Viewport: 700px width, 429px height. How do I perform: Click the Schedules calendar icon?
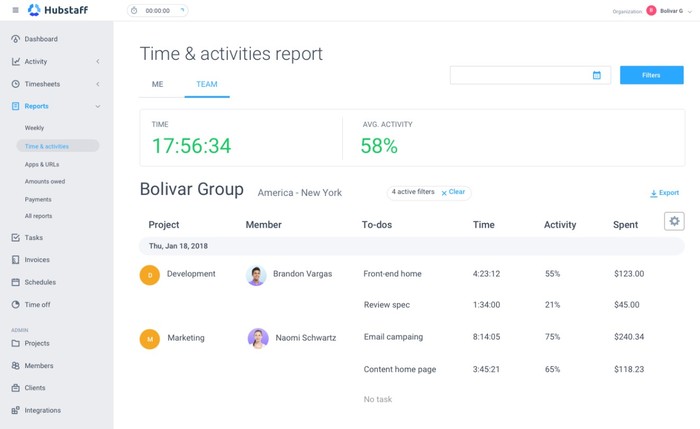coord(16,282)
